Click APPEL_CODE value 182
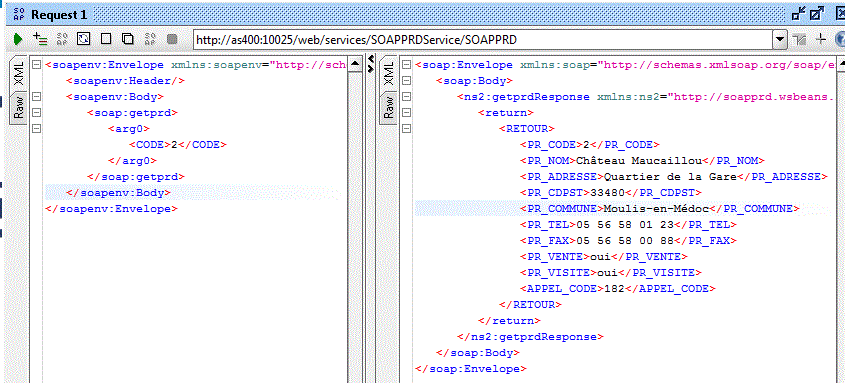The width and height of the screenshot is (845, 383). pos(614,289)
